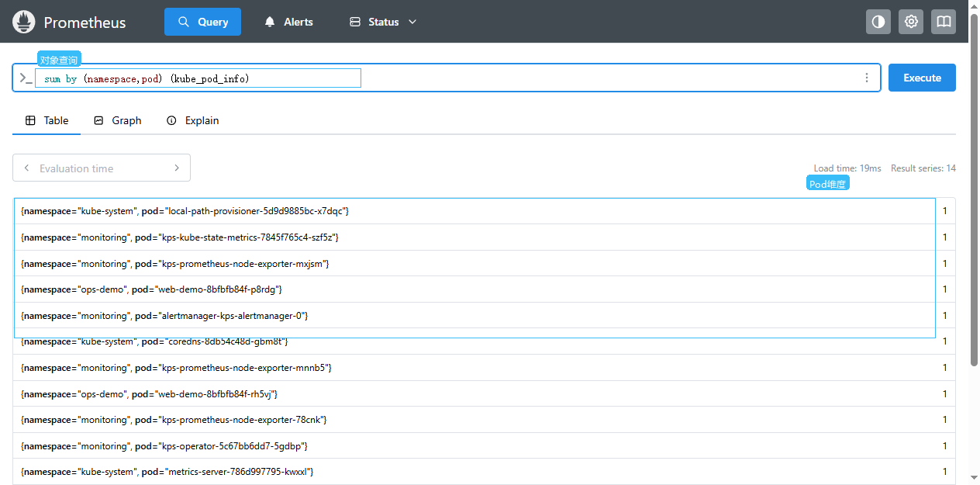Click value 1 of the kps-operator row
The image size is (980, 485).
[945, 446]
